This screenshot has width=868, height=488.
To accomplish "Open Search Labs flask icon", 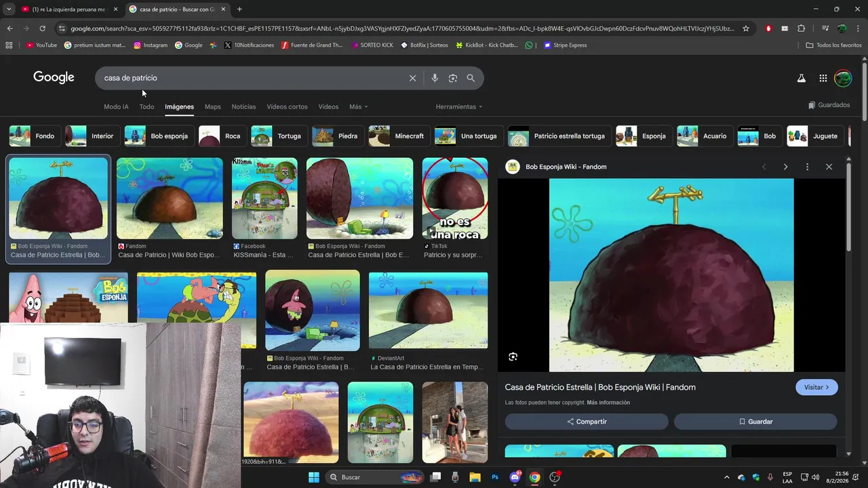I will 801,78.
